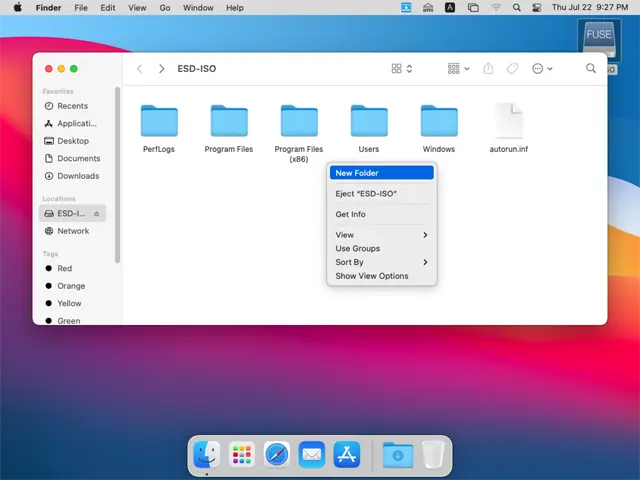
Task: Click the Orange tag in sidebar
Action: pyautogui.click(x=71, y=286)
